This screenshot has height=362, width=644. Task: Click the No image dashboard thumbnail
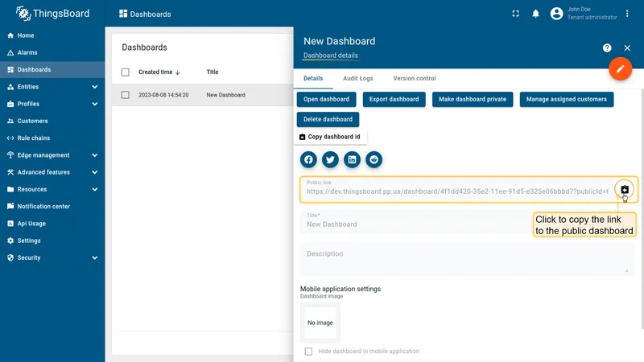(320, 323)
